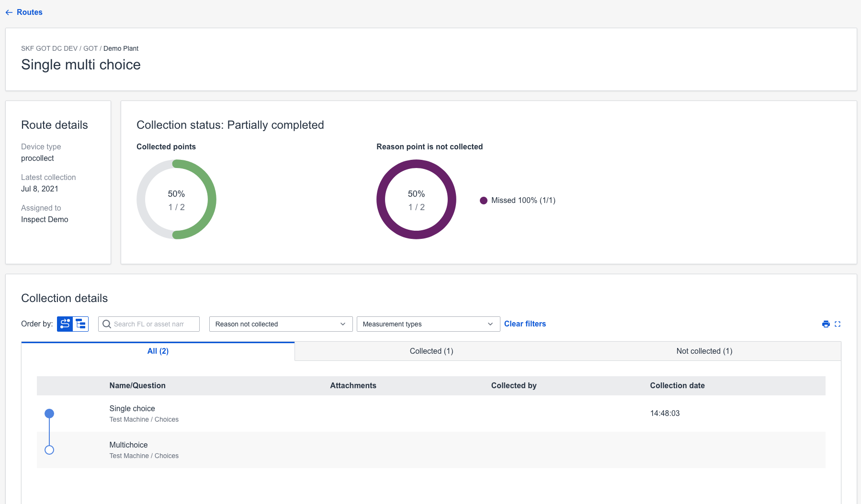
Task: Click the Measurement types chevron arrow
Action: [x=490, y=324]
